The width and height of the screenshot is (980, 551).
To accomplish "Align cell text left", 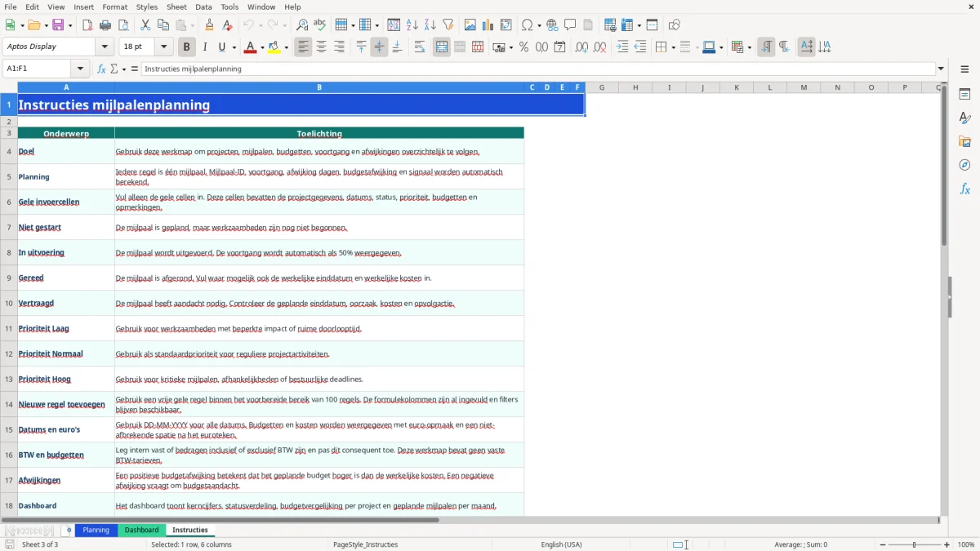I will (x=303, y=47).
